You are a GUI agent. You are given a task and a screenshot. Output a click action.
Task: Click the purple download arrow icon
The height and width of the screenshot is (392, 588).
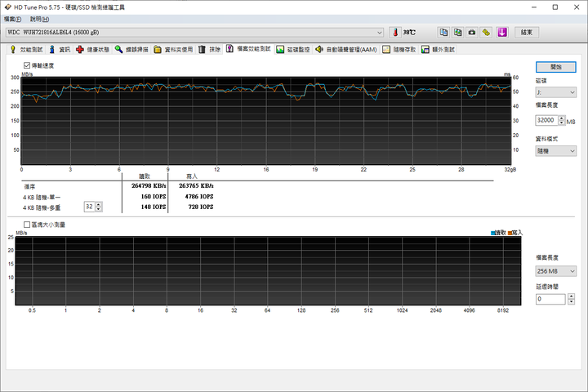click(502, 33)
